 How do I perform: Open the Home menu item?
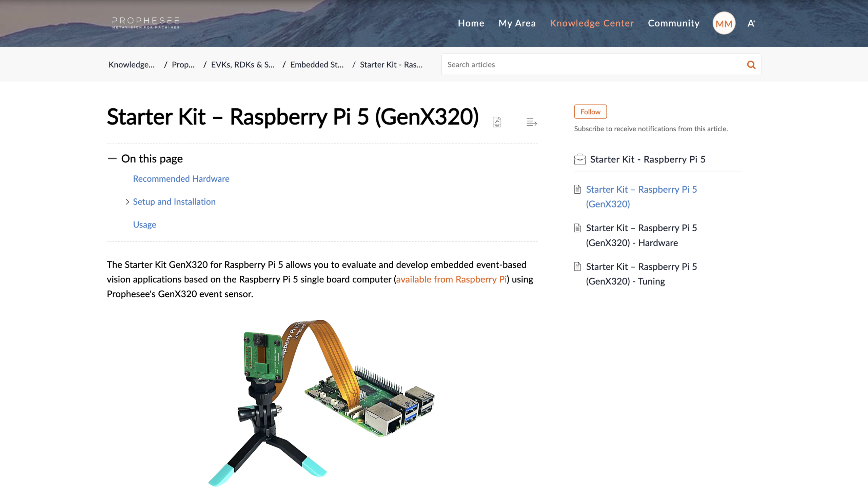471,23
